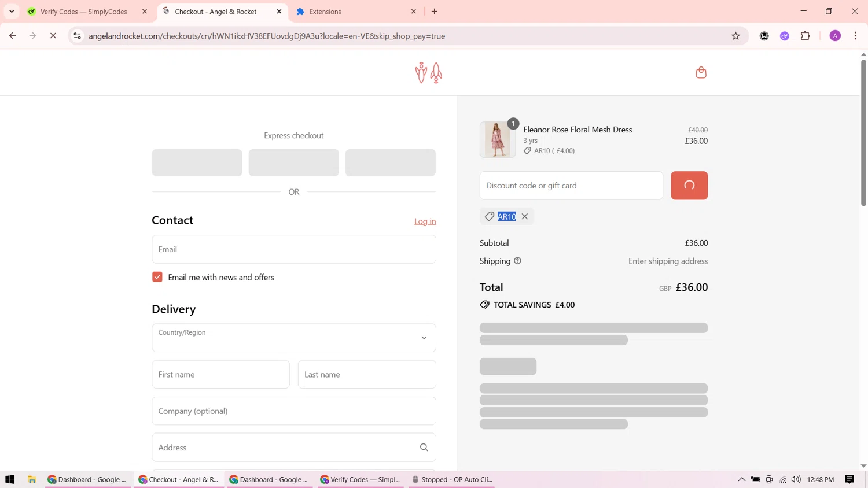Image resolution: width=868 pixels, height=488 pixels.
Task: Open the notification center icon
Action: (x=849, y=479)
